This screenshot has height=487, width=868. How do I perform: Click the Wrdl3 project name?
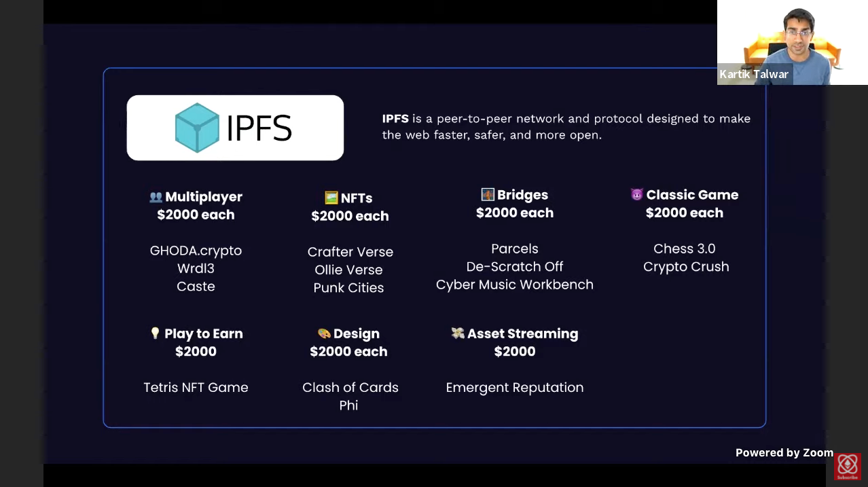196,268
